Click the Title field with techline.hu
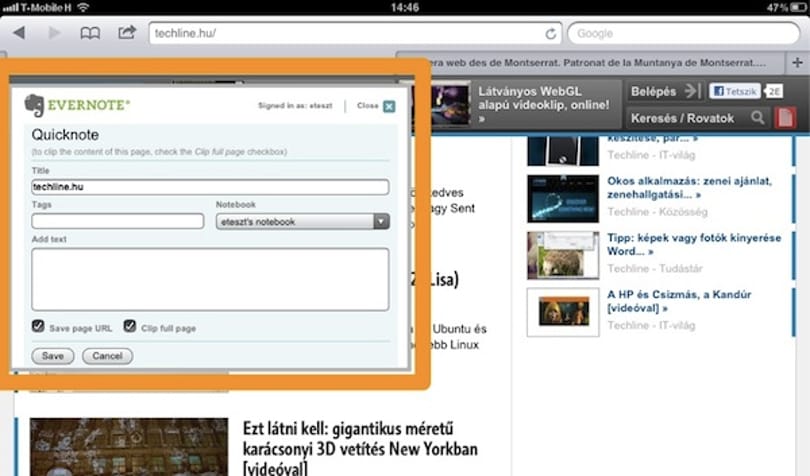 [210, 187]
